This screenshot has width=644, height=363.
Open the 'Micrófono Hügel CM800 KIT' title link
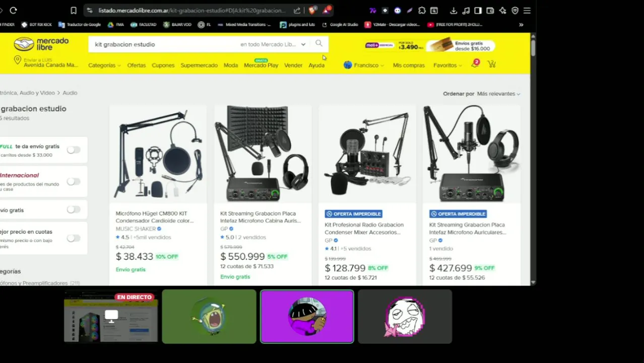tap(155, 217)
